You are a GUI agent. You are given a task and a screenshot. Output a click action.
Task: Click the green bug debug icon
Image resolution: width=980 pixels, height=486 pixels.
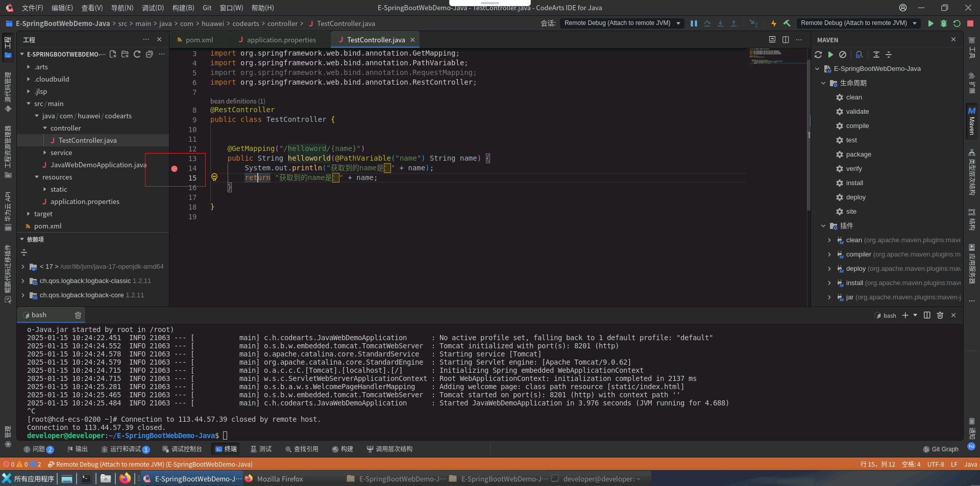[944, 23]
